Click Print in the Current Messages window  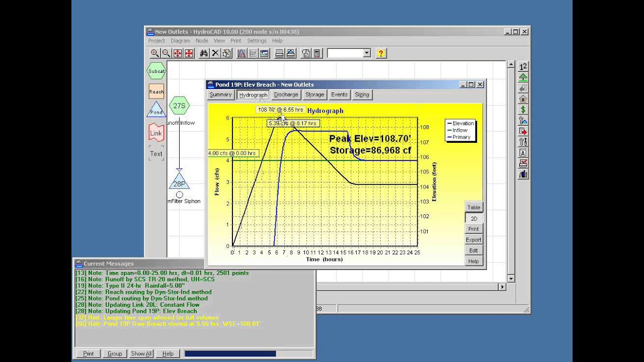(89, 353)
